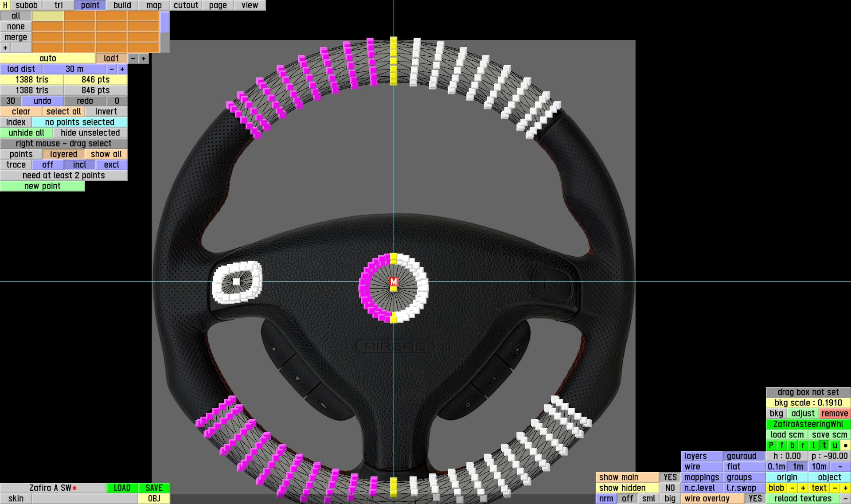This screenshot has width=851, height=504.
Task: Increase lod dist with plus button
Action: point(122,69)
